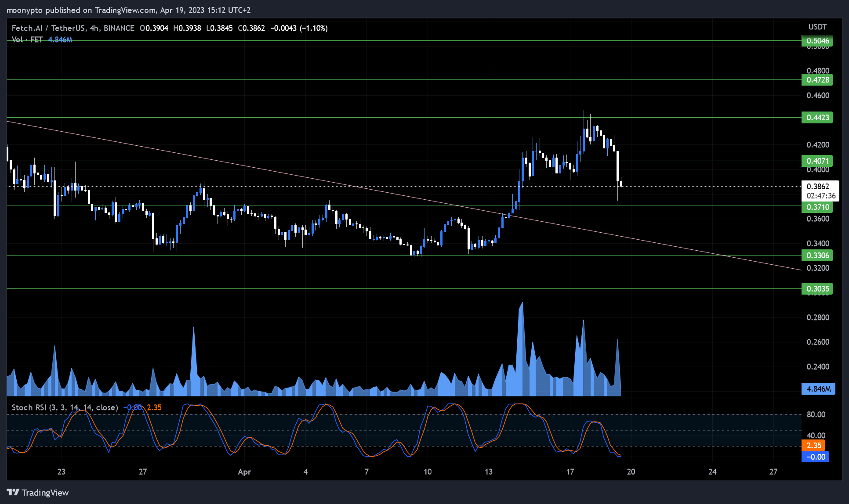Click the orange 2.35 Stoch RSI value tag
This screenshot has height=504, width=849.
pyautogui.click(x=813, y=446)
